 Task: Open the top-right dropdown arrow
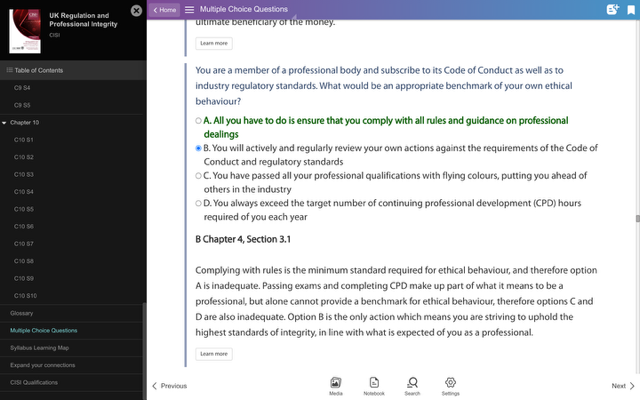click(629, 9)
